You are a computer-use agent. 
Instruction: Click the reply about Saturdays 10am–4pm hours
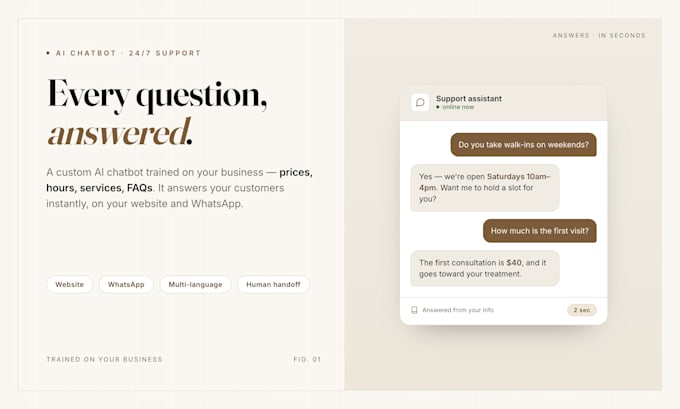click(x=485, y=188)
